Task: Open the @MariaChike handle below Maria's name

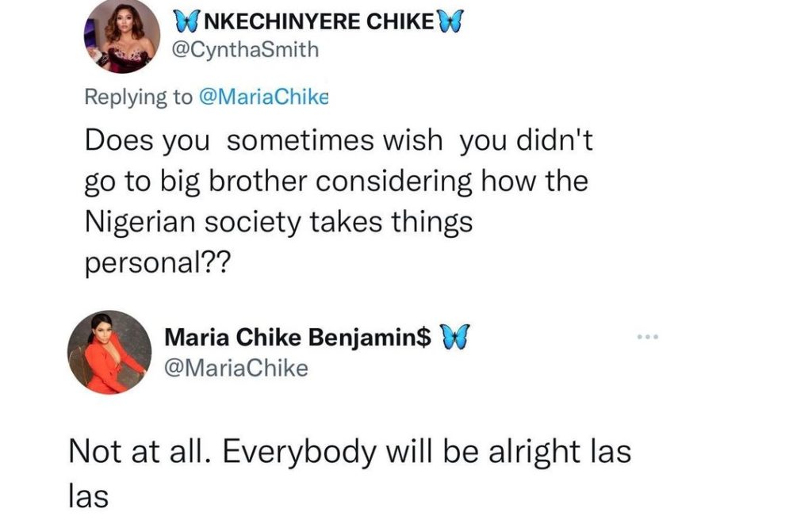Action: click(236, 368)
